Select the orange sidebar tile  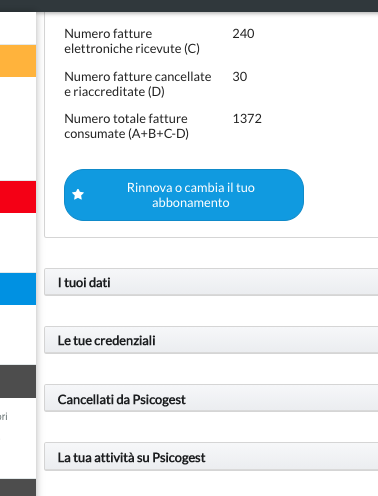tap(18, 61)
